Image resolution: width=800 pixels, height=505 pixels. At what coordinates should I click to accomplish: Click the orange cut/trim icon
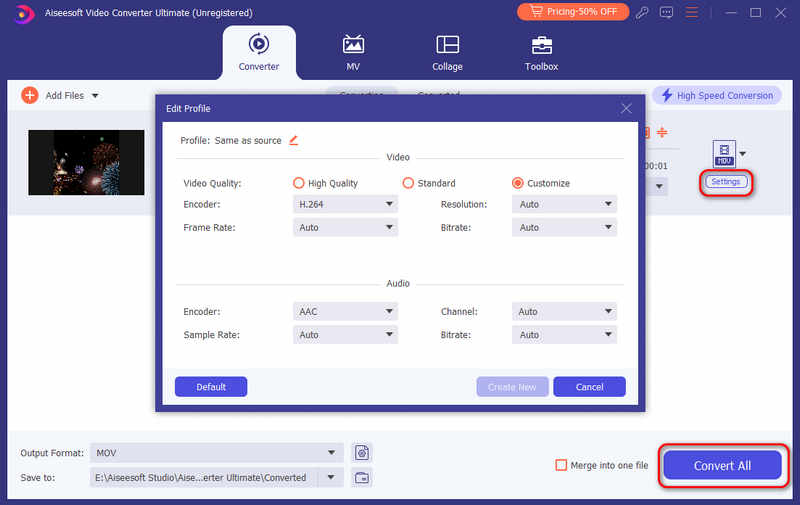[662, 133]
